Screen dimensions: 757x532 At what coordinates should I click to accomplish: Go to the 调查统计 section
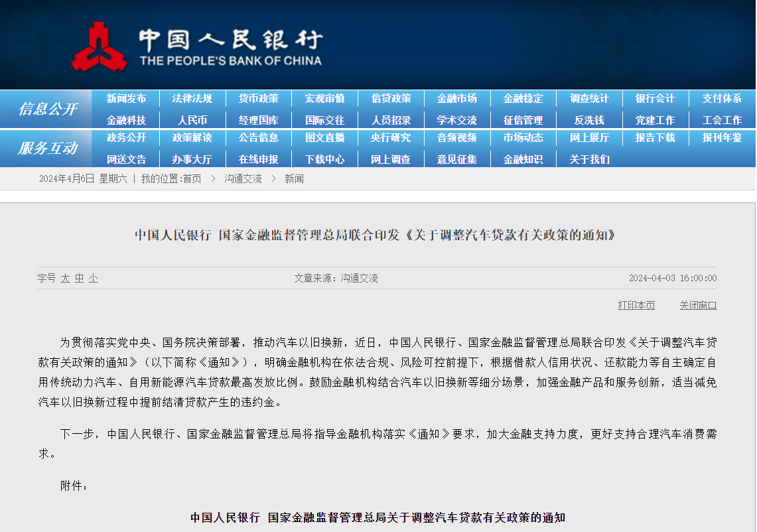click(x=589, y=98)
